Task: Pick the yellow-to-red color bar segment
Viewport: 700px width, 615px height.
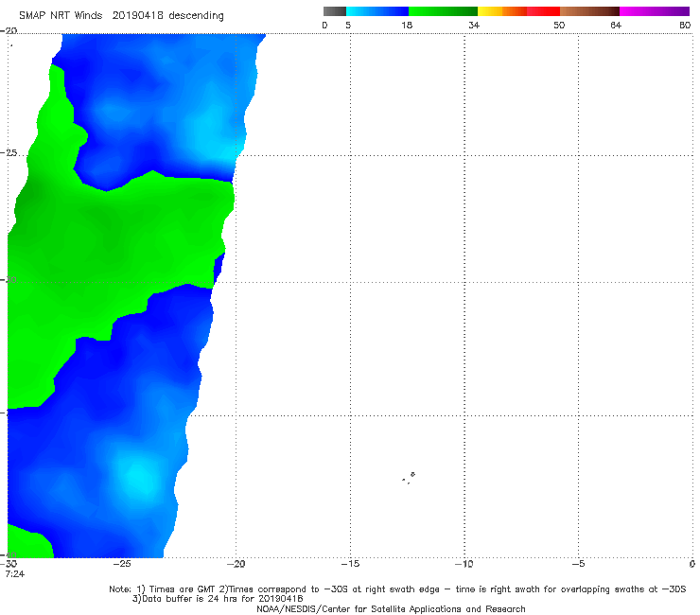Action: click(518, 11)
